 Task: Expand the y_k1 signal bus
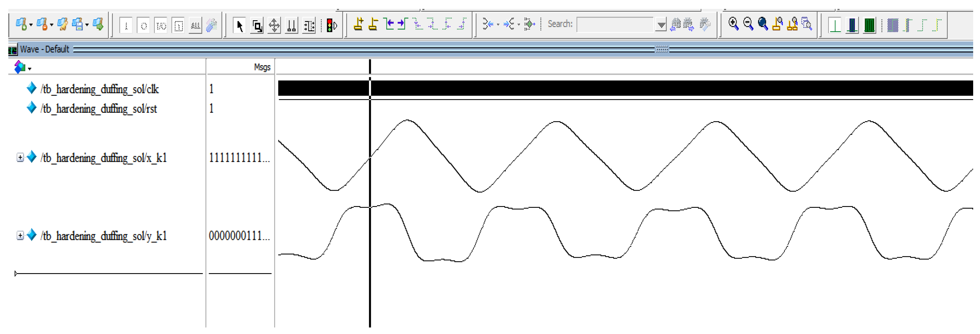20,236
